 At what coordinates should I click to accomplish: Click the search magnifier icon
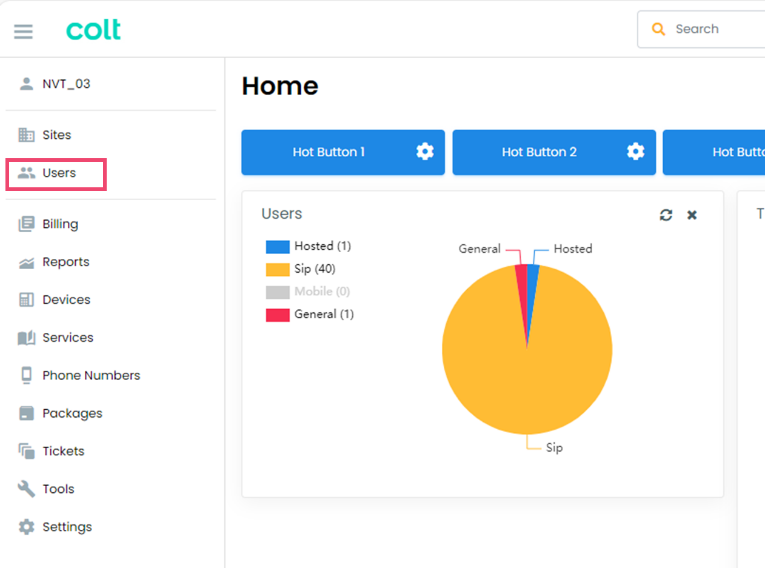coord(658,29)
